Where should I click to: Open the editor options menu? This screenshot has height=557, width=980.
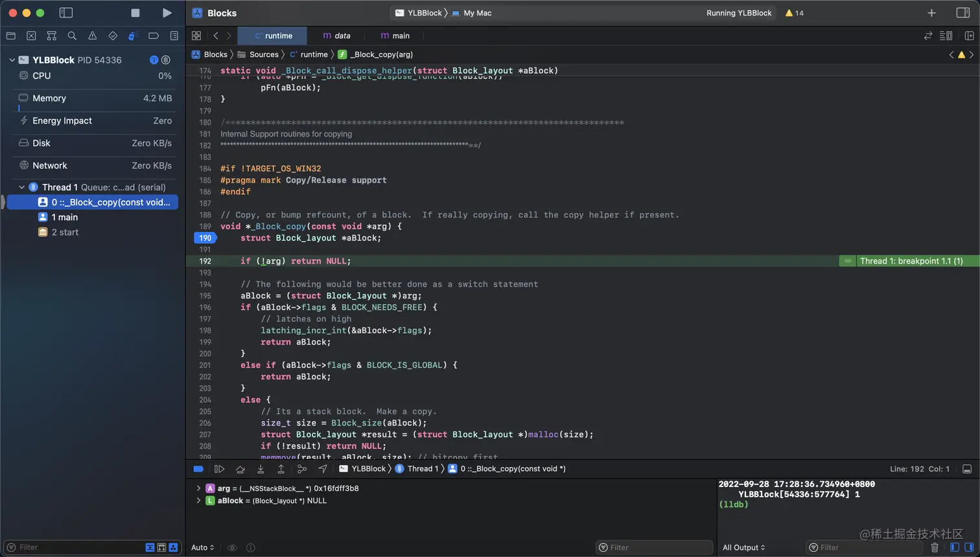946,36
